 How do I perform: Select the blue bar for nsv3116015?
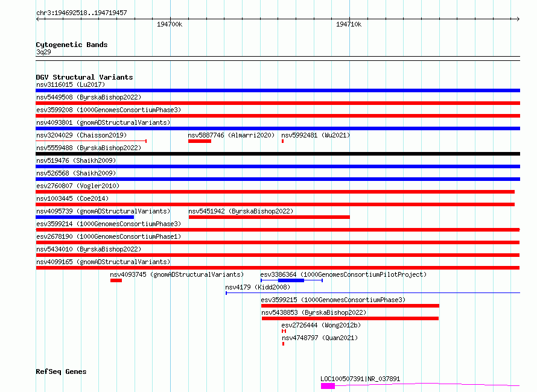coord(278,90)
